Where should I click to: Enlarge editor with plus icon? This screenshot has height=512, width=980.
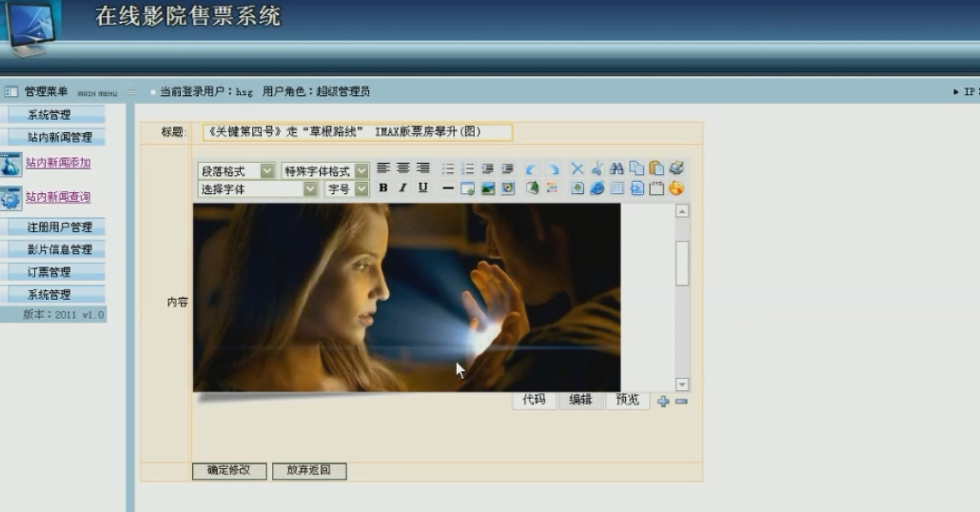tap(663, 402)
